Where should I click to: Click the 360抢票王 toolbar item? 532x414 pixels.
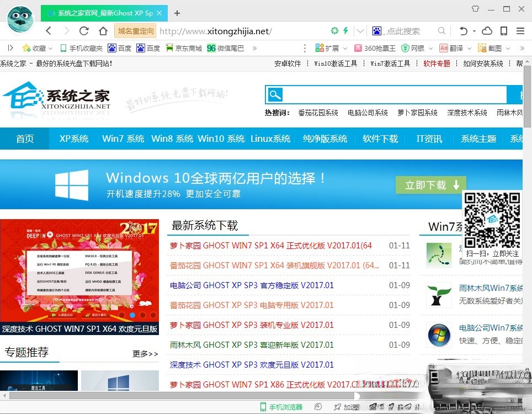(x=375, y=48)
